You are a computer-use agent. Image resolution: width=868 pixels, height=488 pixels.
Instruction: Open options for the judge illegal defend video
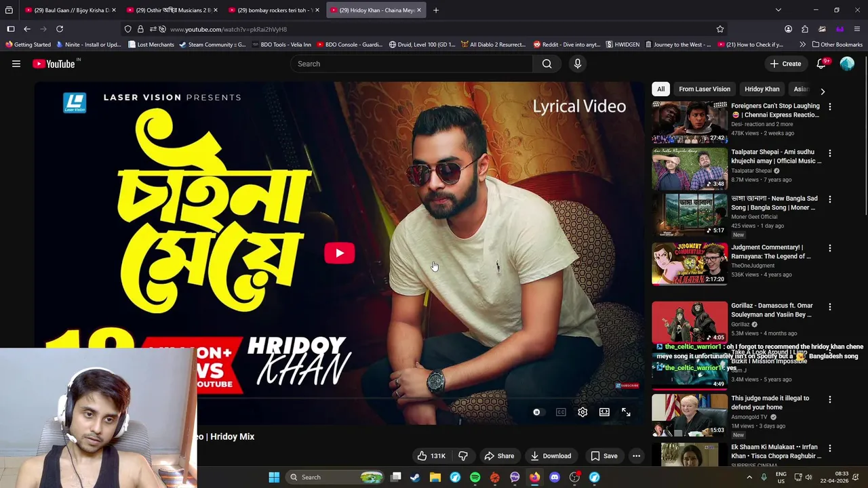pos(829,399)
